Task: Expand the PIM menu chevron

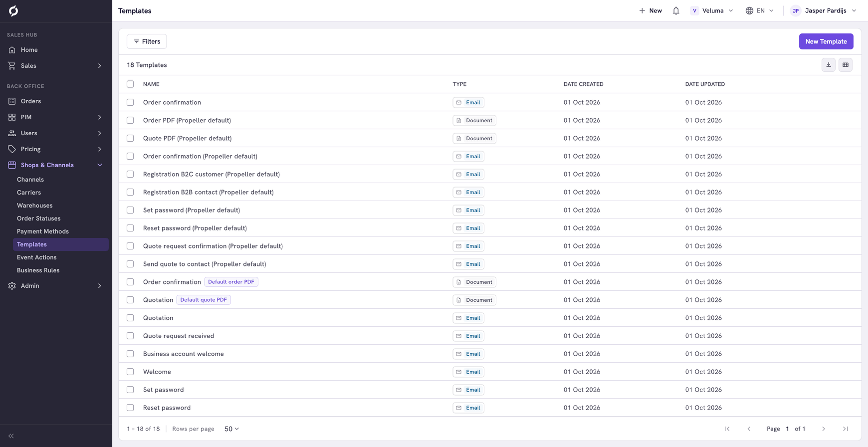Action: tap(100, 117)
